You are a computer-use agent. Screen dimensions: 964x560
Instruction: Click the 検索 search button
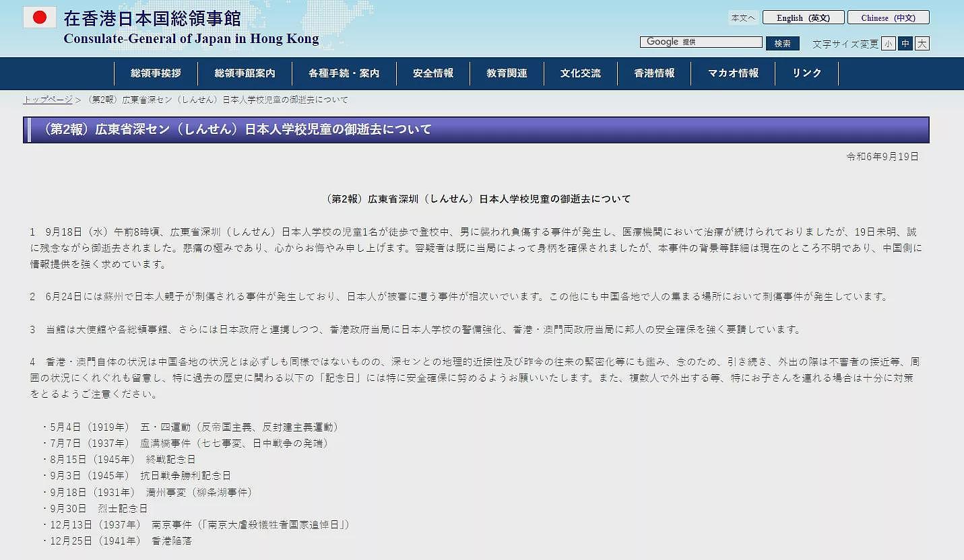[782, 43]
